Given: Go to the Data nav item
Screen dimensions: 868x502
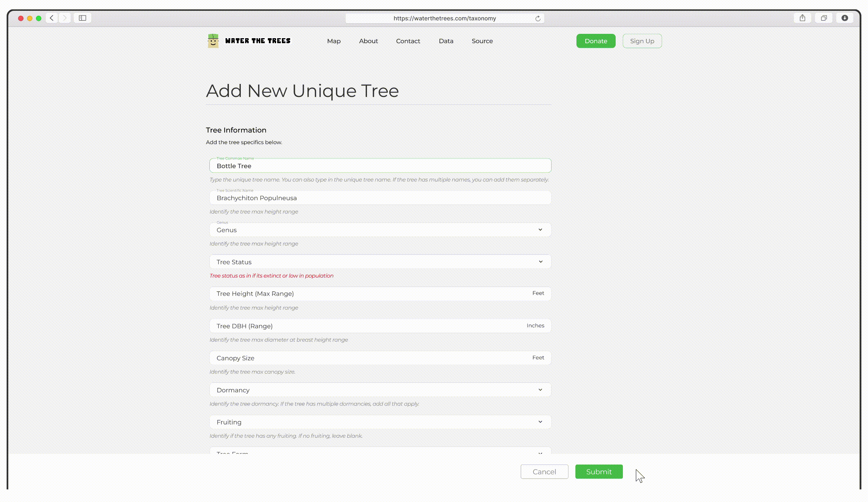Looking at the screenshot, I should tap(446, 41).
